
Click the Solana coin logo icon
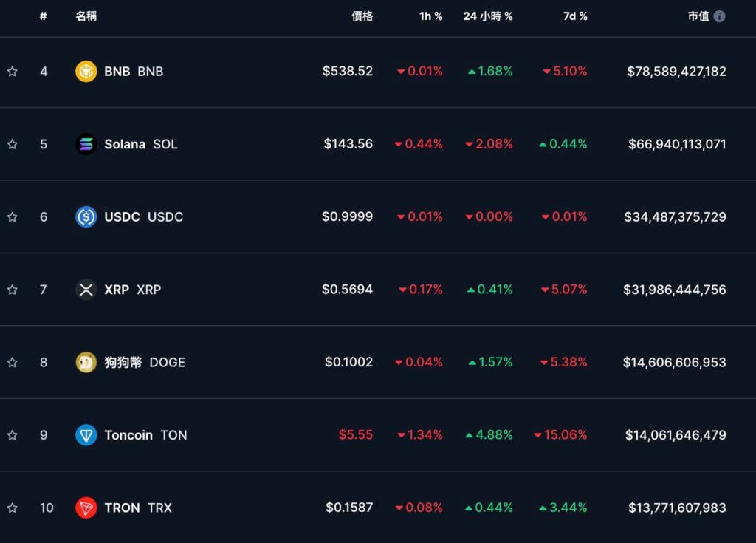[x=86, y=144]
